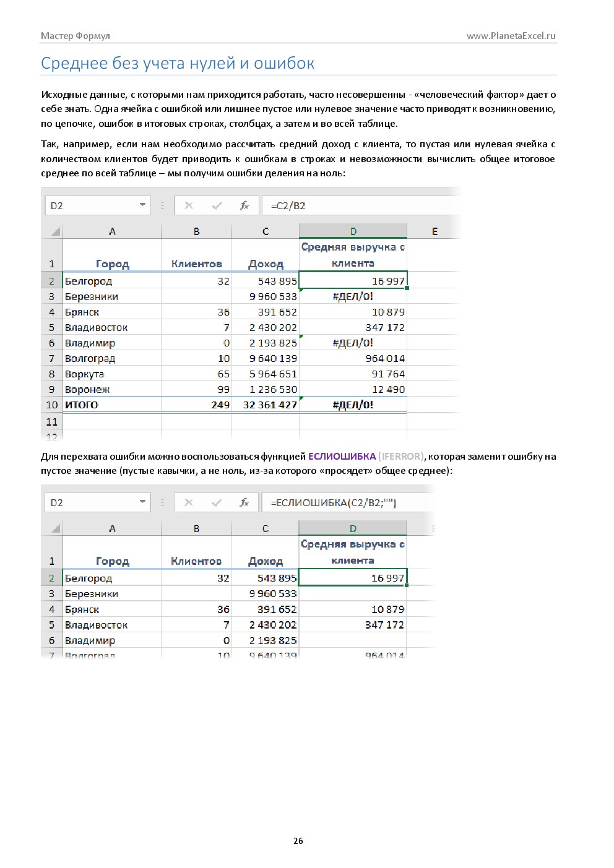
Task: Click the ИТОГО label cell
Action: click(x=112, y=405)
